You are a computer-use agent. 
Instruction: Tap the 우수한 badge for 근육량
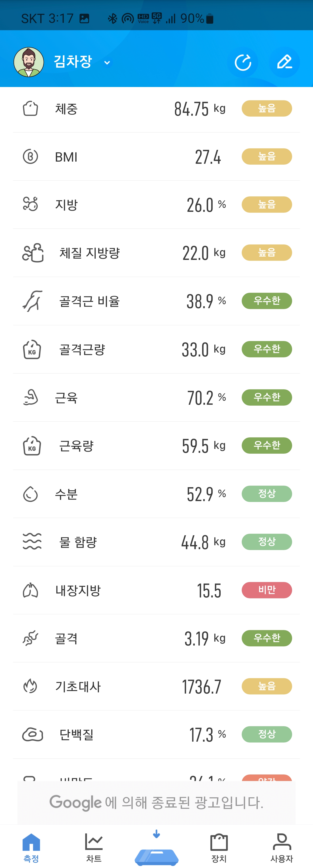(x=266, y=445)
